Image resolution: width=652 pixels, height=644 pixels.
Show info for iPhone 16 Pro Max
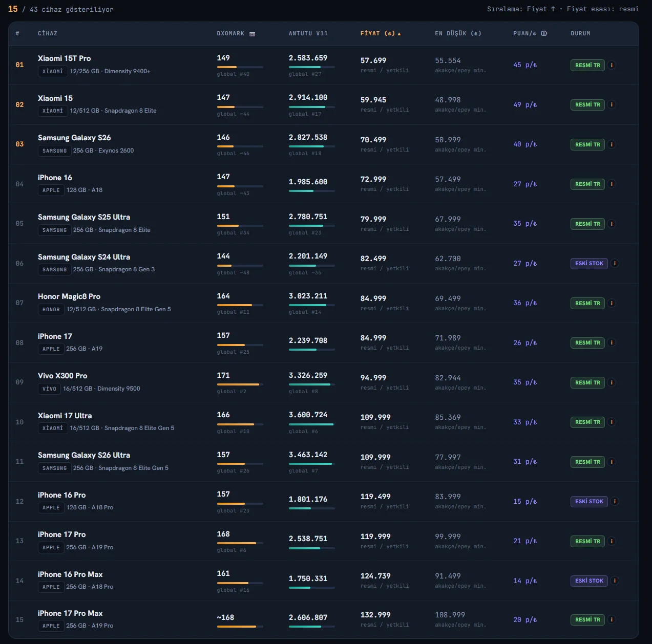point(615,581)
